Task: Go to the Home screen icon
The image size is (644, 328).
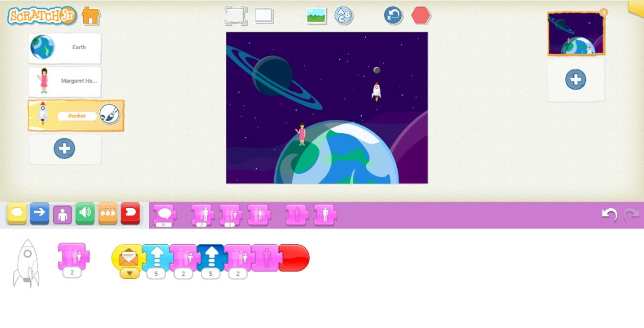Action: coord(91,16)
